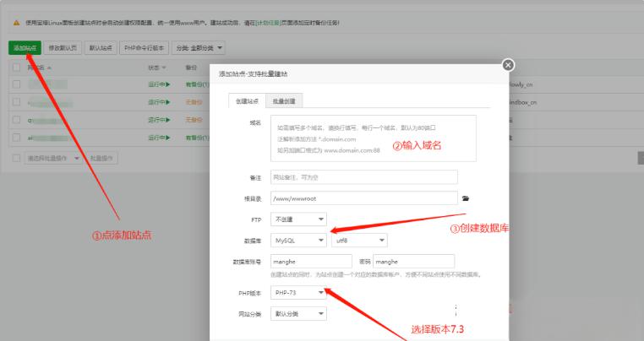Open 无备份 in the indbox_cn row

click(194, 102)
